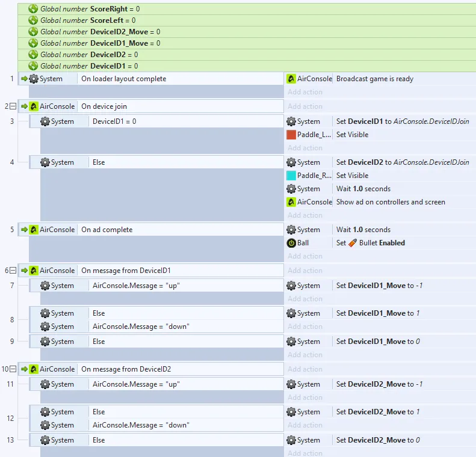This screenshot has height=457, width=476.
Task: Click cyan Paddle_R object icon
Action: (x=291, y=176)
